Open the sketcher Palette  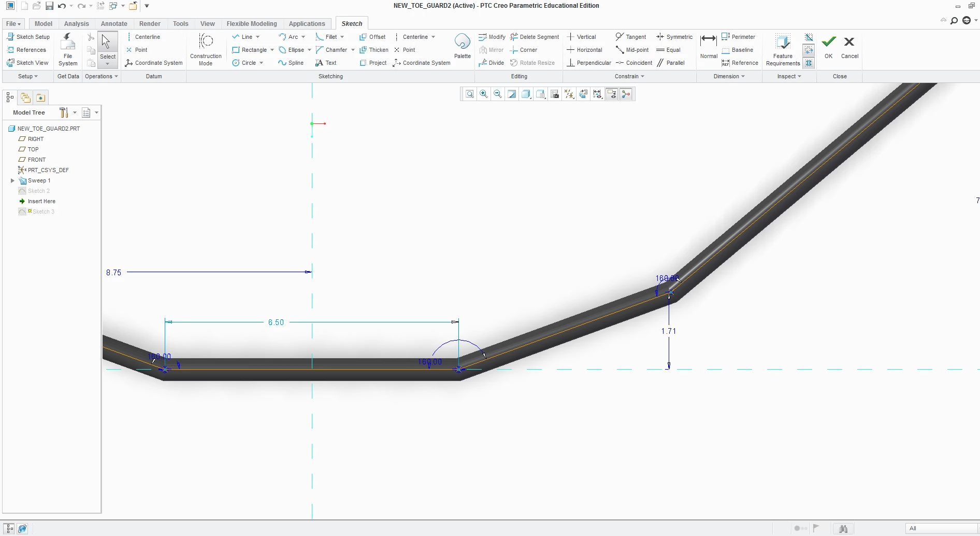pos(462,47)
